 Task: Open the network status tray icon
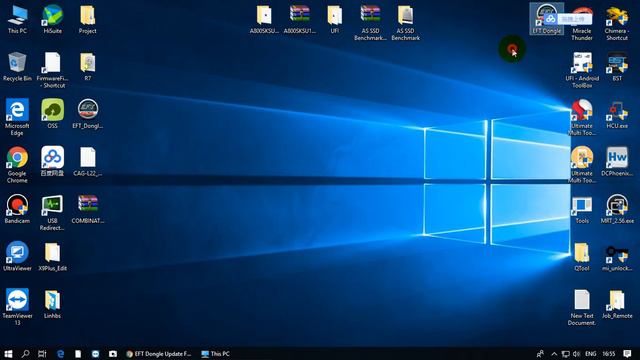565,354
